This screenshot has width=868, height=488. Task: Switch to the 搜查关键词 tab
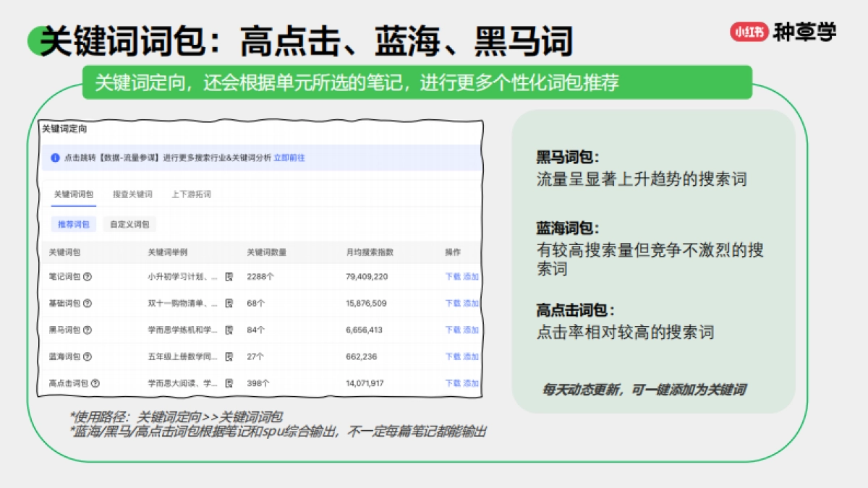click(135, 194)
